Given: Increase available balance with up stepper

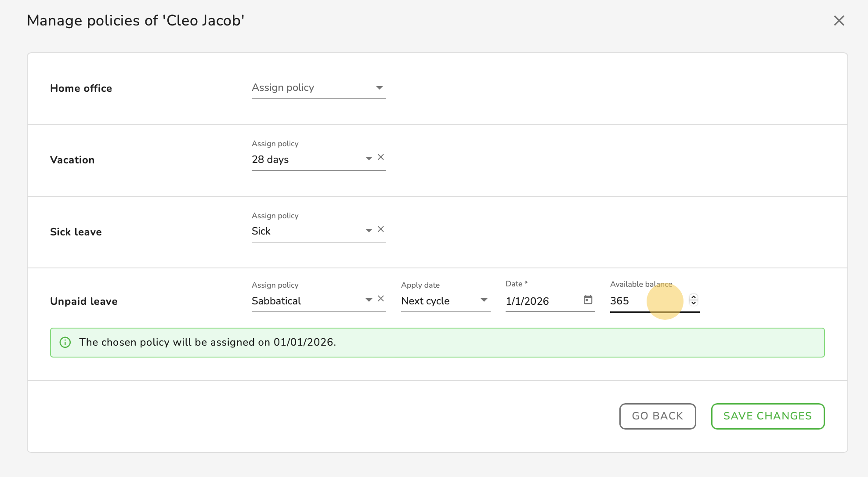Looking at the screenshot, I should click(694, 296).
